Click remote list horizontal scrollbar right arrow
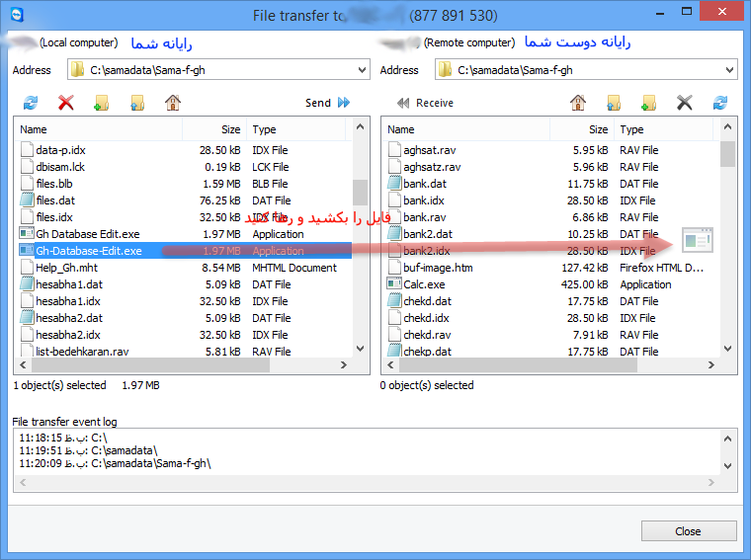 (x=711, y=364)
